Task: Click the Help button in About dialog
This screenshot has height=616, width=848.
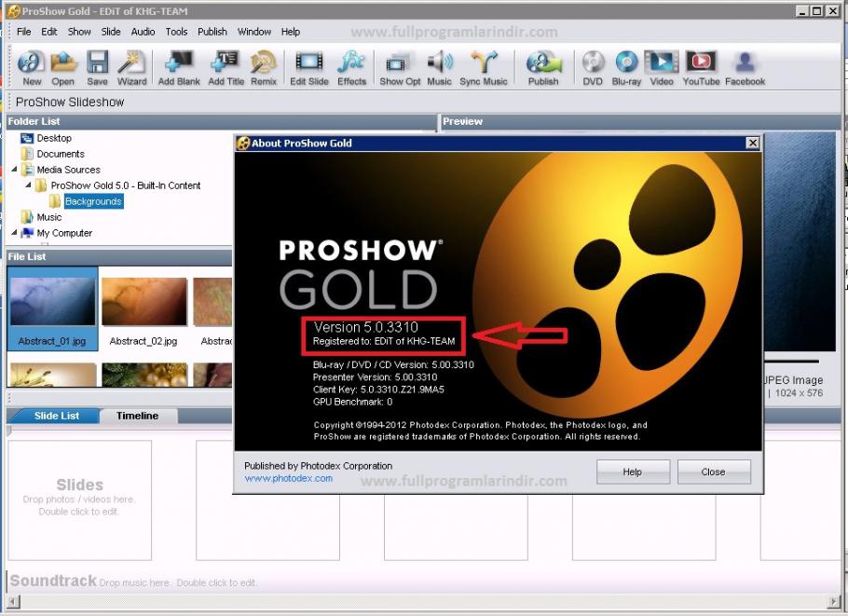Action: coord(633,472)
